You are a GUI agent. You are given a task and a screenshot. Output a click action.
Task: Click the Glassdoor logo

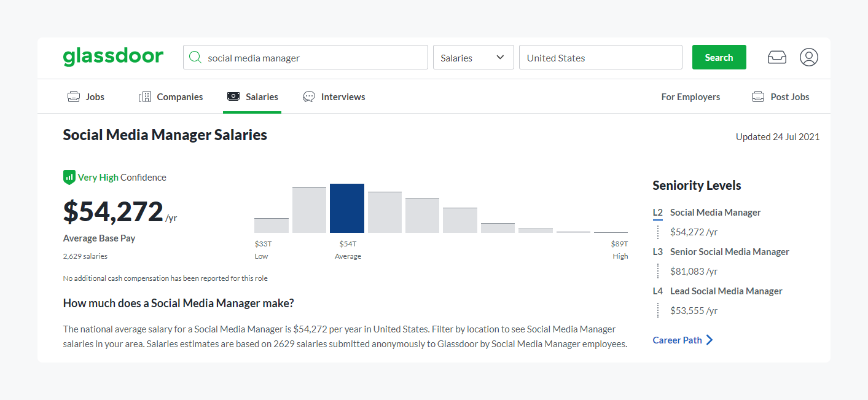click(x=113, y=57)
